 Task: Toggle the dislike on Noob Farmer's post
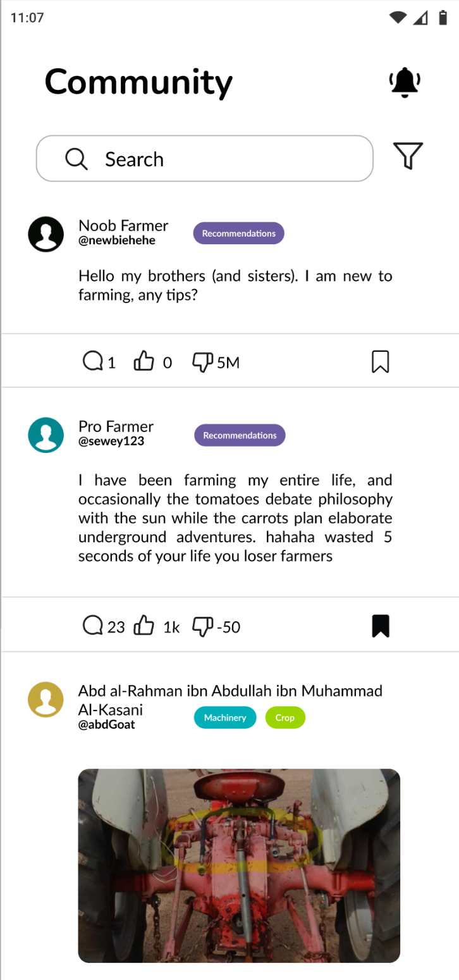tap(201, 361)
